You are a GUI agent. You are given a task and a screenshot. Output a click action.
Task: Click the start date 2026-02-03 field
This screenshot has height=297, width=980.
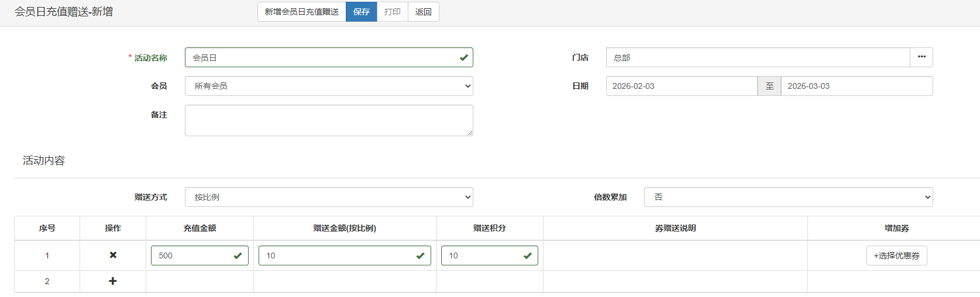[x=682, y=86]
